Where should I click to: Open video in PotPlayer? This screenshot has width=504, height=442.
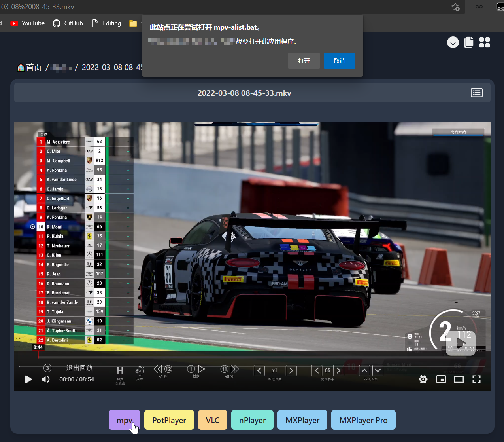169,420
